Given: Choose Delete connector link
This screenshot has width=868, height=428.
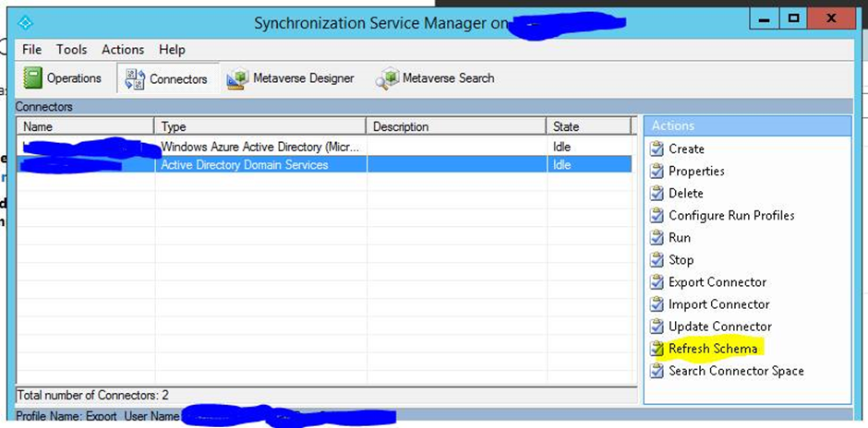Looking at the screenshot, I should [686, 194].
